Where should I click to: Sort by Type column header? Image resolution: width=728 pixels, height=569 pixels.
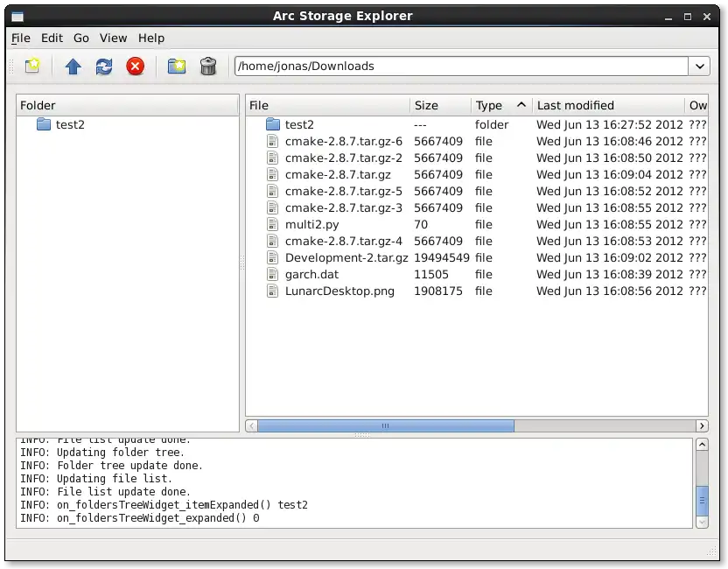click(489, 105)
